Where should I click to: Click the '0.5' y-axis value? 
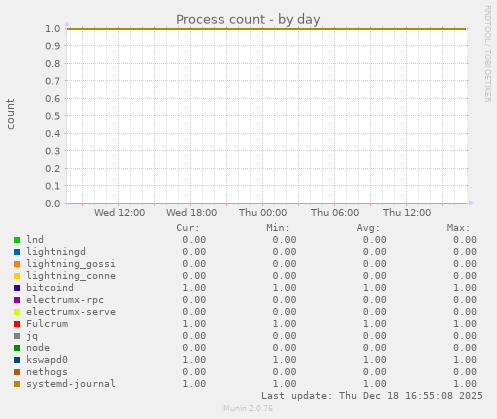point(53,116)
